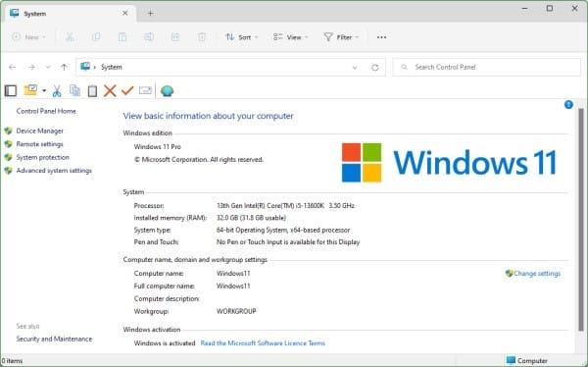Click the clipboard paste icon in classic toolbar

pyautogui.click(x=92, y=91)
